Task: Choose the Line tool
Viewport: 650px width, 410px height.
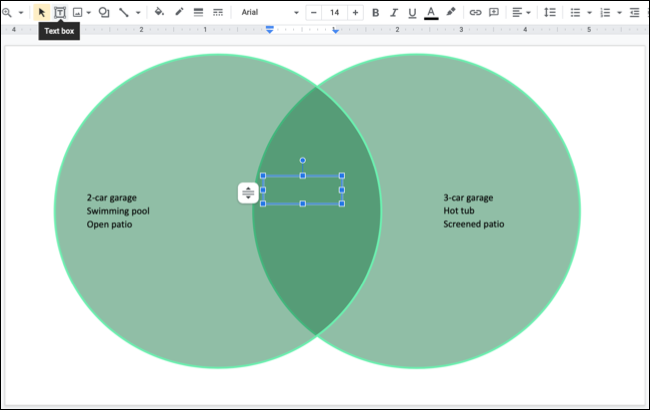Action: tap(124, 12)
